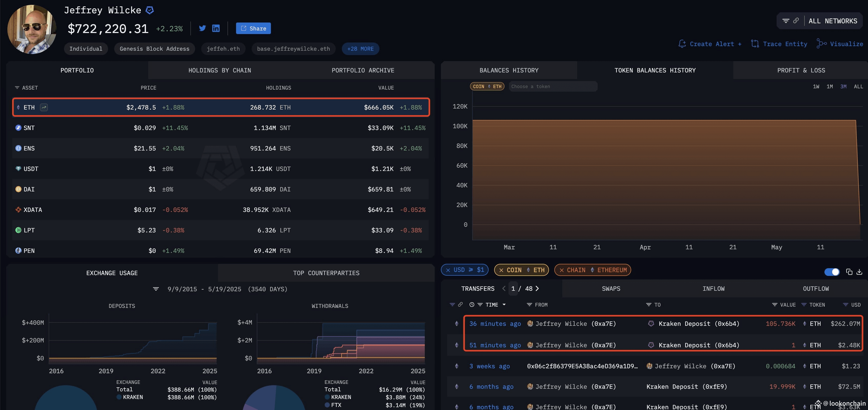The image size is (868, 410).
Task: Download transfers with the download icon
Action: point(859,272)
